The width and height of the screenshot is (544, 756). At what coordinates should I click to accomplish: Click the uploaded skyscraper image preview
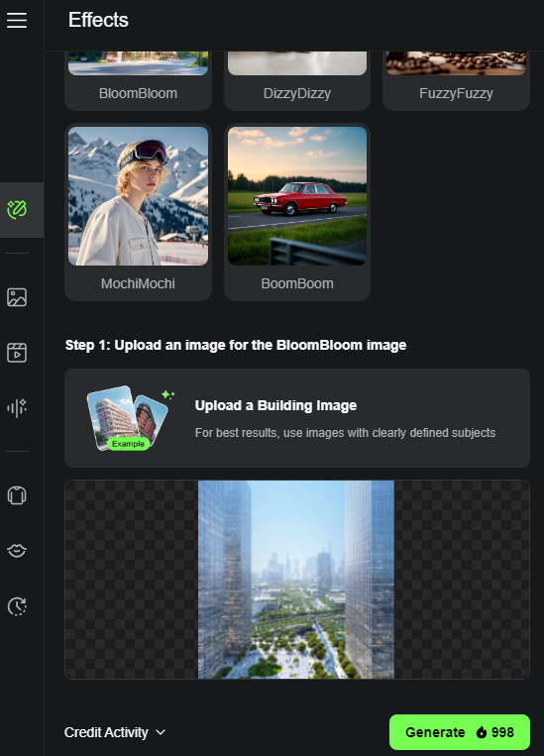point(296,580)
